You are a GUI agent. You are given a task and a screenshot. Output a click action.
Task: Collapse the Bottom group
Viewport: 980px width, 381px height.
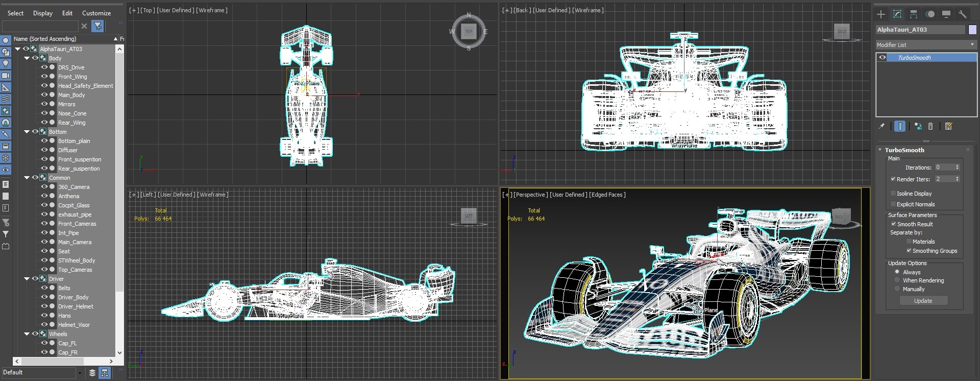coord(27,132)
